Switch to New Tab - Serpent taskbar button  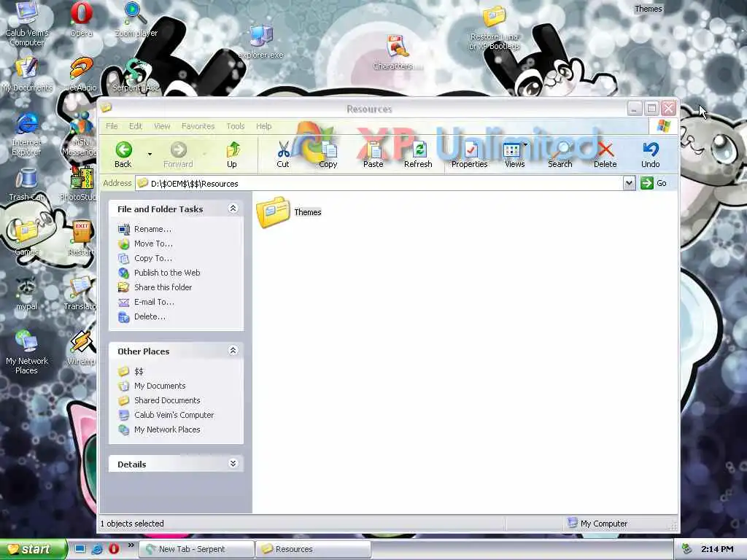tap(196, 549)
